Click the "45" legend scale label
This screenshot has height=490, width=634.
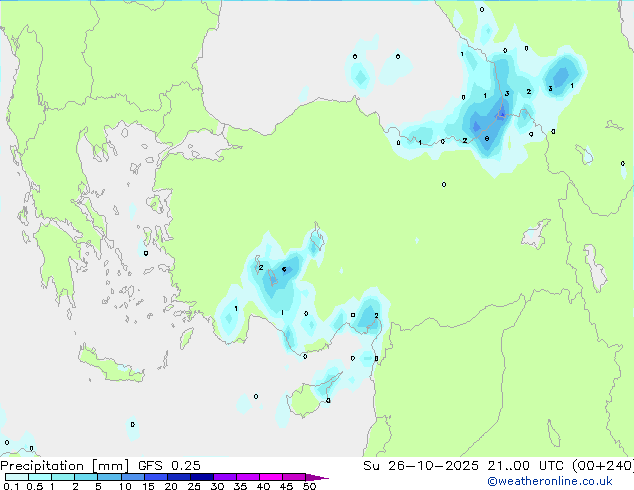(x=286, y=486)
